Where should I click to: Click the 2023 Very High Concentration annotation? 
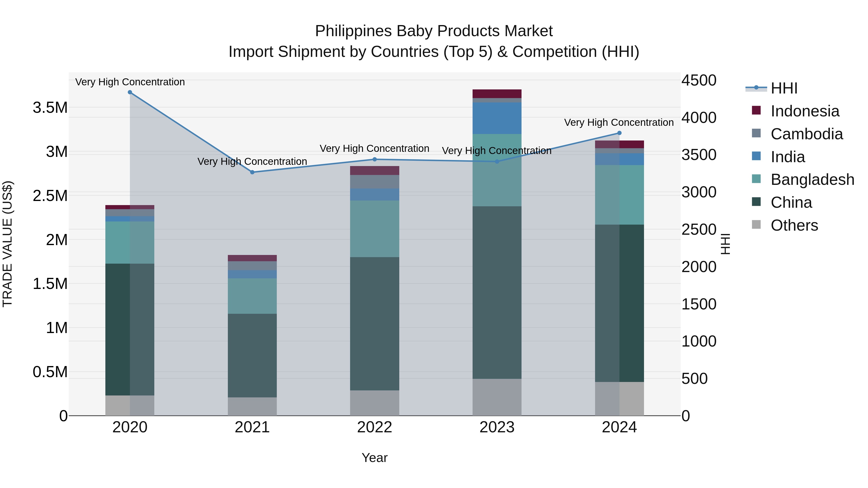(x=497, y=151)
